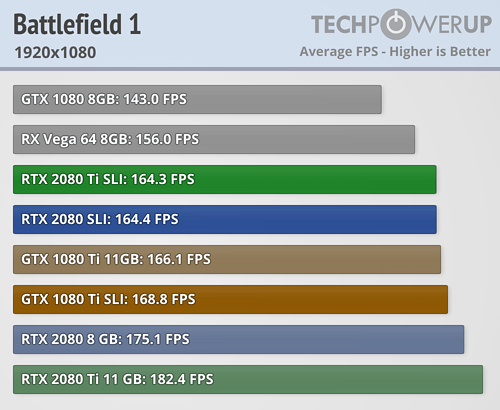Screen dimensions: 500x410
Task: Click the blue RTX 2080 SLI bar
Action: click(x=225, y=219)
